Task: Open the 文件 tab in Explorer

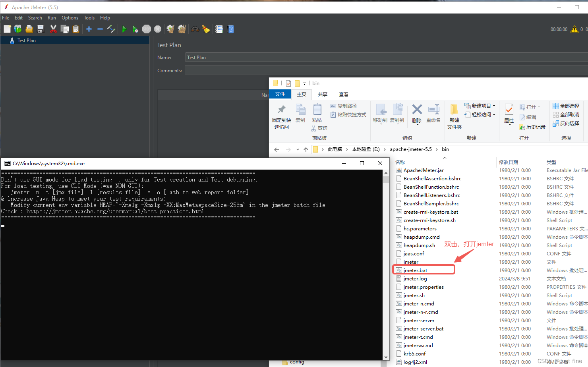Action: (x=280, y=94)
